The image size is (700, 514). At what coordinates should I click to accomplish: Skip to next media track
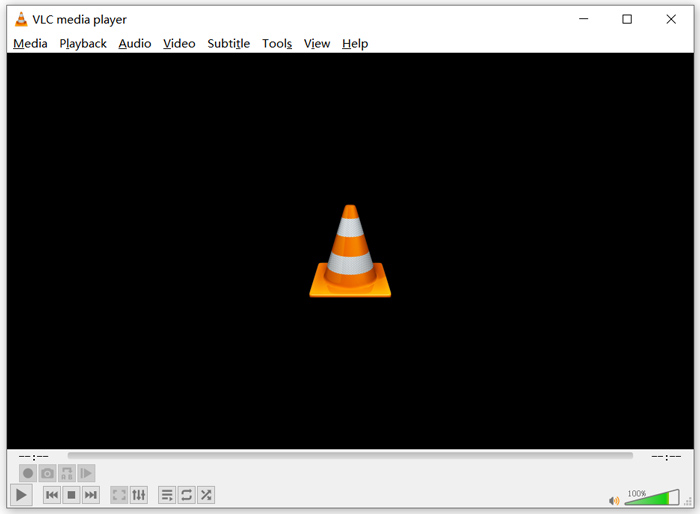point(91,495)
